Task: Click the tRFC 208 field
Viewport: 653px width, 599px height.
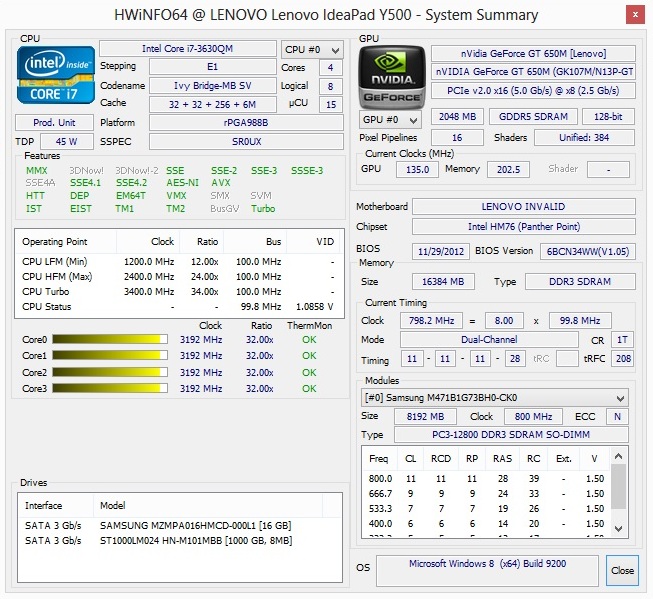Action: (x=623, y=358)
